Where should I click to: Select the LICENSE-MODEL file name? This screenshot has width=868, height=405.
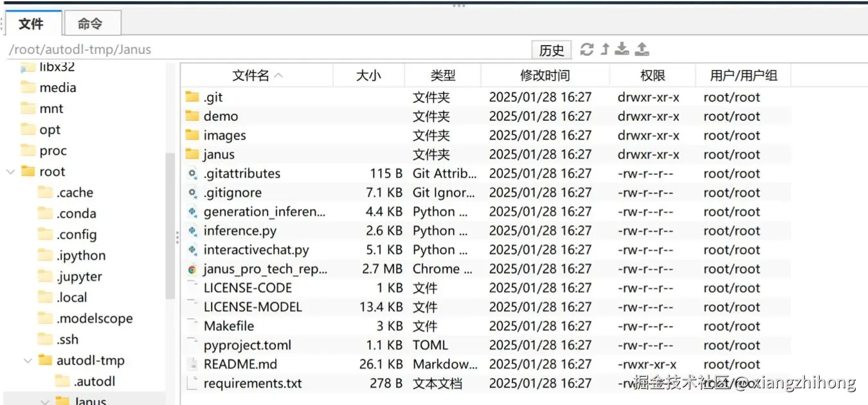coord(253,307)
